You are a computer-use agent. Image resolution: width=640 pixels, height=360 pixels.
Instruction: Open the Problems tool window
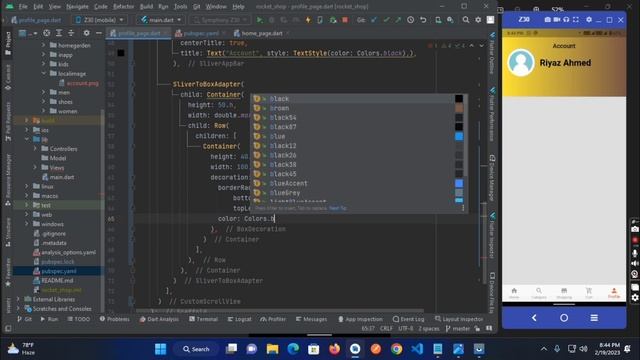(114, 319)
